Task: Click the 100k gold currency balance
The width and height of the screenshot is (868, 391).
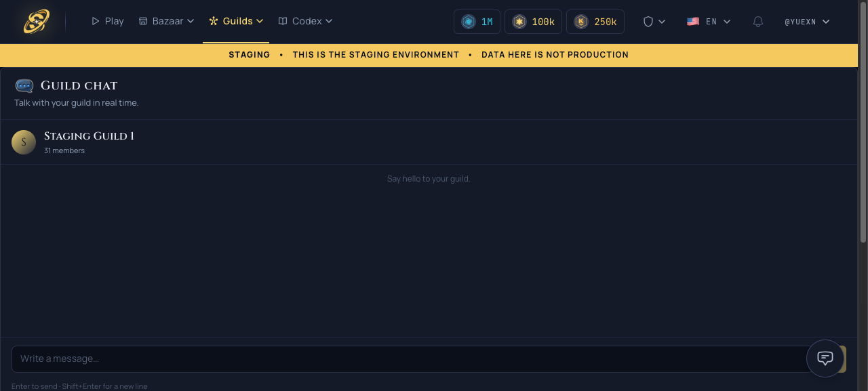Action: [x=533, y=22]
